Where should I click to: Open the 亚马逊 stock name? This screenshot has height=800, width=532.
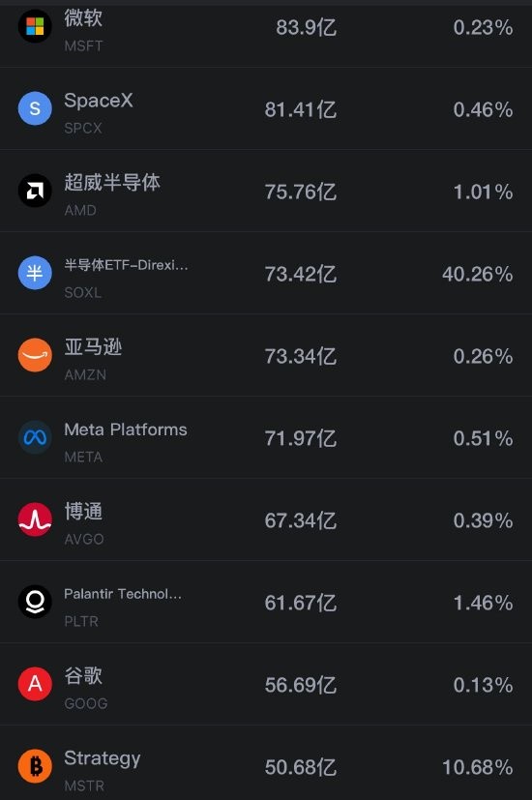(94, 347)
